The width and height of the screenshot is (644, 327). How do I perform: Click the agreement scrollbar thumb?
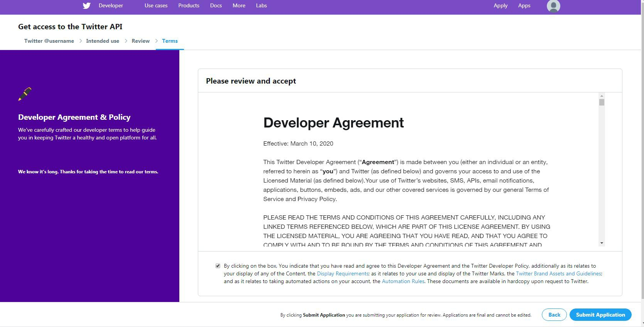click(602, 102)
